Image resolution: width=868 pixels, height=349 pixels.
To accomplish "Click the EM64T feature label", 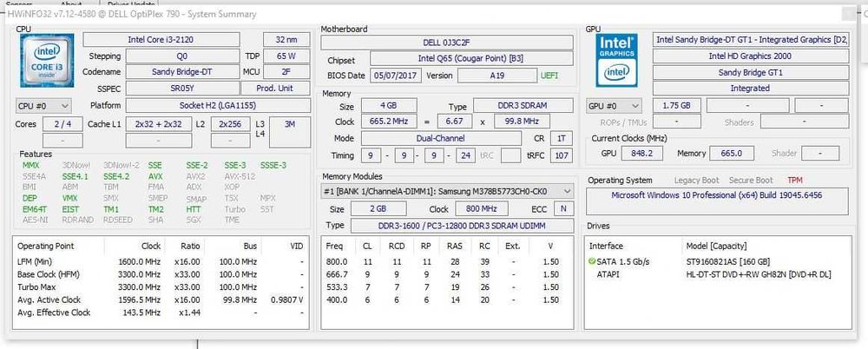I will (35, 209).
